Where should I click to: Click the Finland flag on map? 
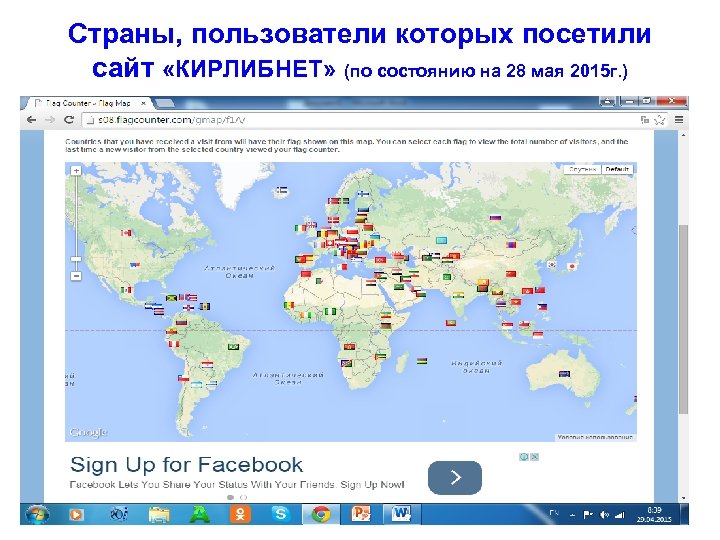363,194
